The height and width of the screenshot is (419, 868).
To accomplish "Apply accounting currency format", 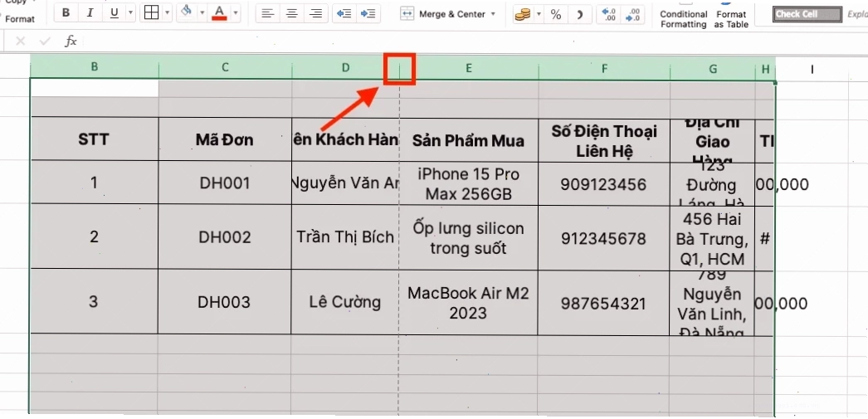I will pos(522,14).
